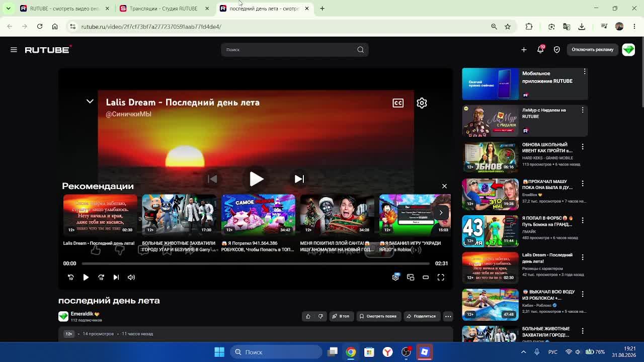Viewport: 644px width, 362px height.
Task: Open player settings gear in overlay
Action: click(422, 103)
